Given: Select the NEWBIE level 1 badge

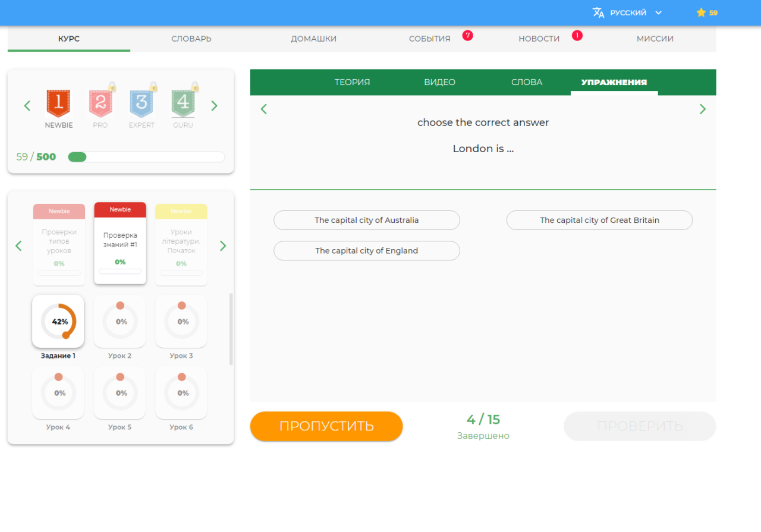Looking at the screenshot, I should [58, 103].
